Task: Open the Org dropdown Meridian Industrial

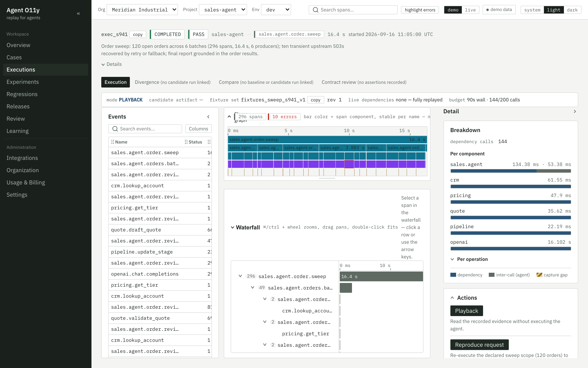Action: click(x=142, y=10)
